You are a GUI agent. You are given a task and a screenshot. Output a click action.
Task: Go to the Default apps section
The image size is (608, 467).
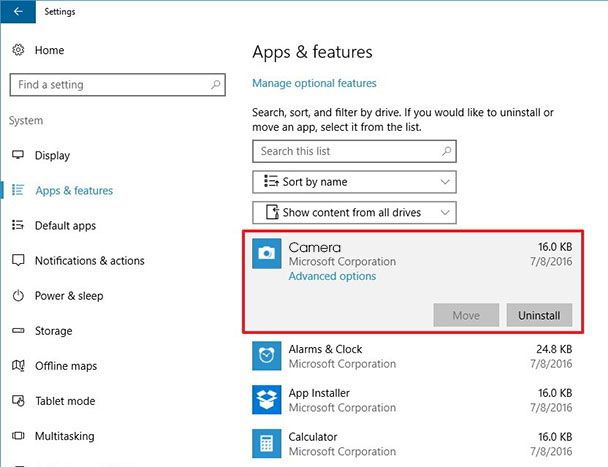65,226
